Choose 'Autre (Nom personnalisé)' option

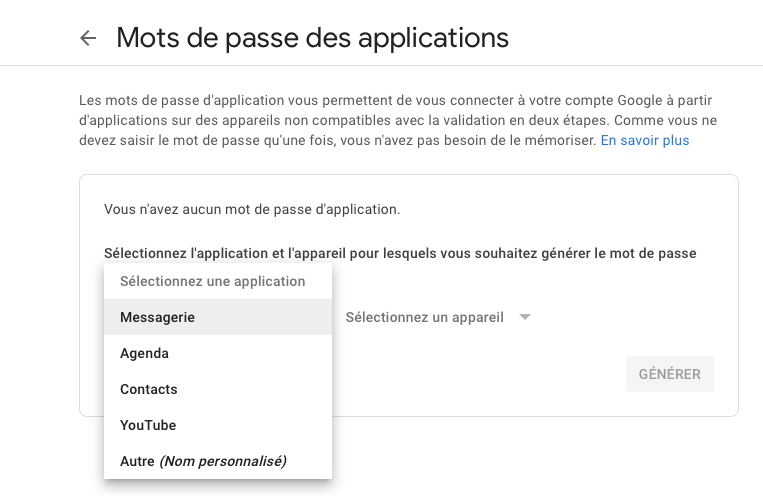point(203,461)
